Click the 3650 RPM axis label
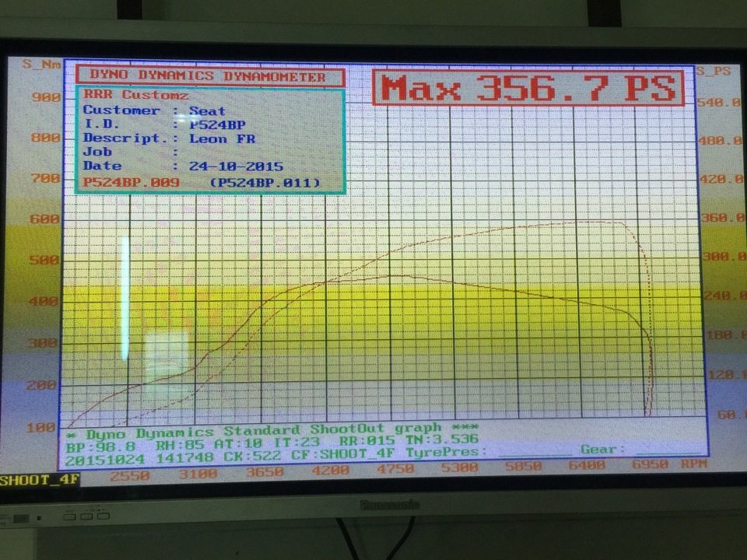Image resolution: width=747 pixels, height=560 pixels. coord(265,472)
